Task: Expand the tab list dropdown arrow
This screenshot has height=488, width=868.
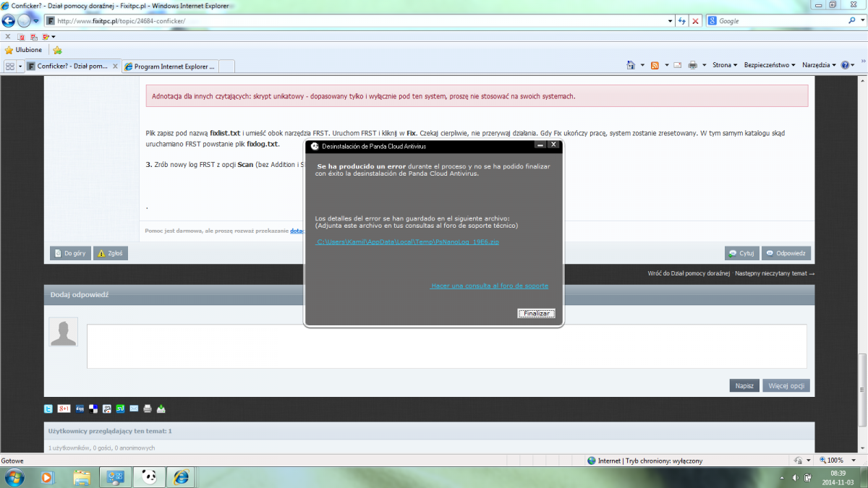Action: coord(21,66)
